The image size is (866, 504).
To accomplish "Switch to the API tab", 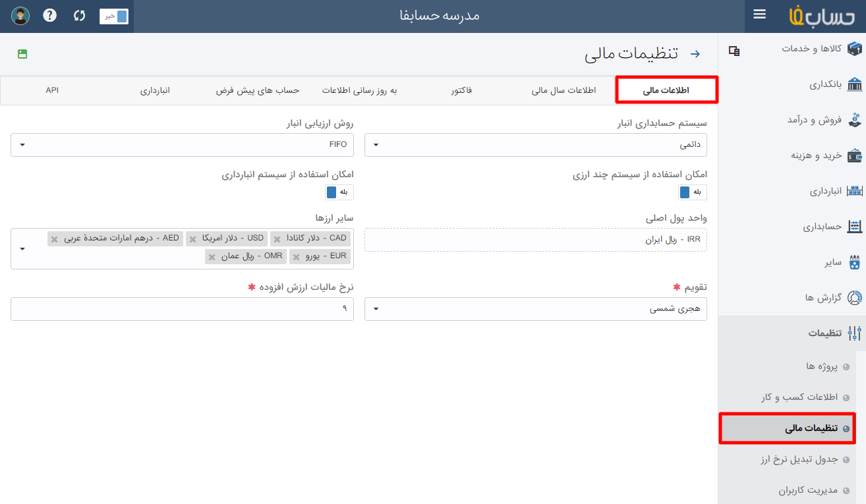I will [x=52, y=90].
